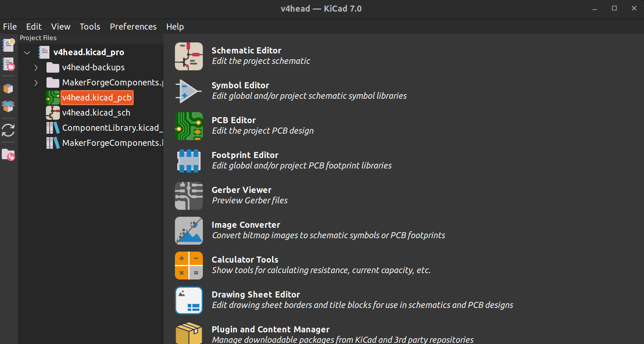Select v4head.kicad_sch file name

click(96, 113)
